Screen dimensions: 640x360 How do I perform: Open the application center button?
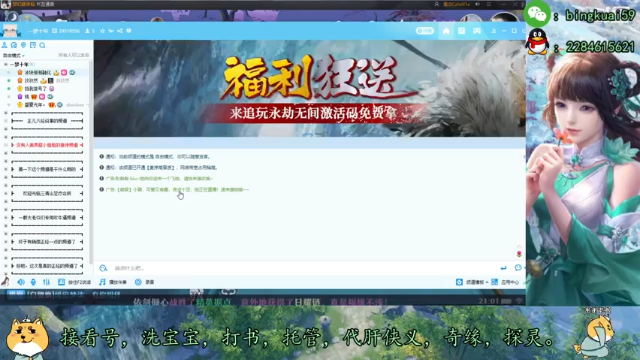pyautogui.click(x=505, y=282)
